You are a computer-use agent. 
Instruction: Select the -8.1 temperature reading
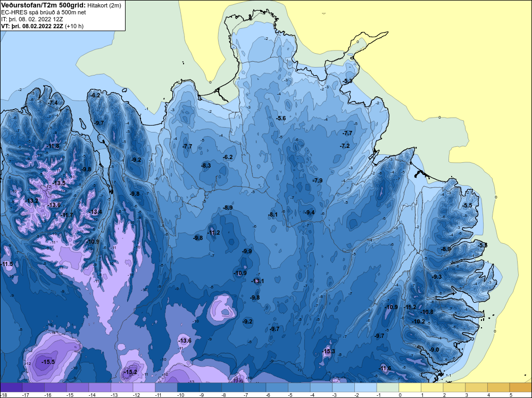pyautogui.click(x=273, y=214)
